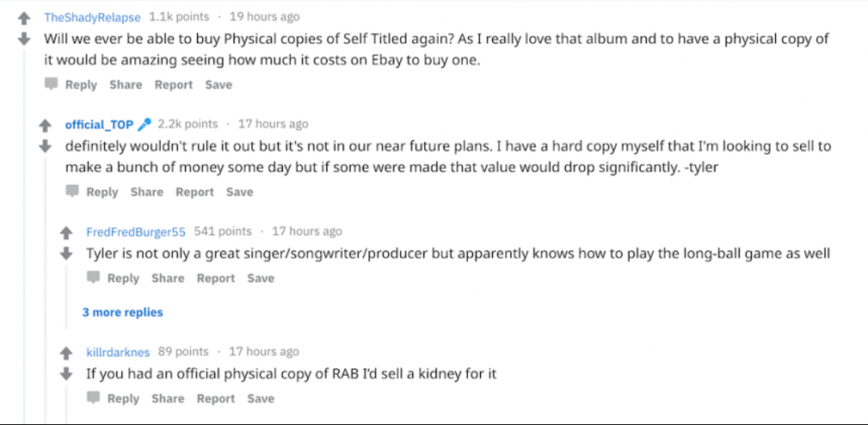Image resolution: width=868 pixels, height=425 pixels.
Task: Open FredFredBurger55's user profile
Action: click(136, 232)
